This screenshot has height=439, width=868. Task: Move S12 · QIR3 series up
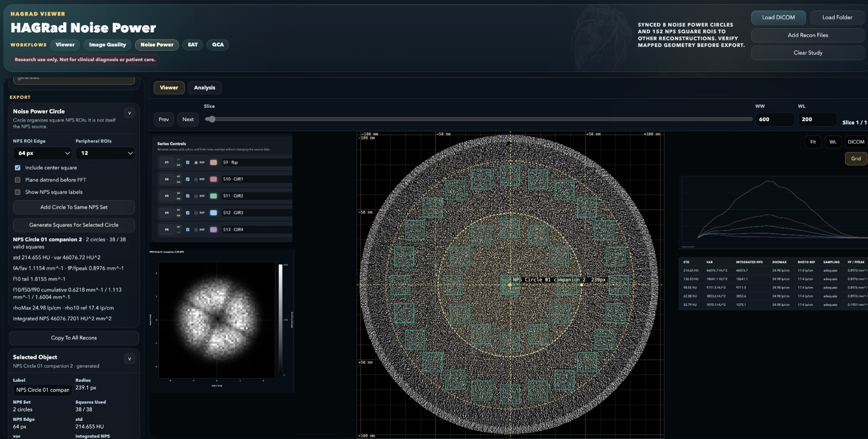tap(178, 210)
